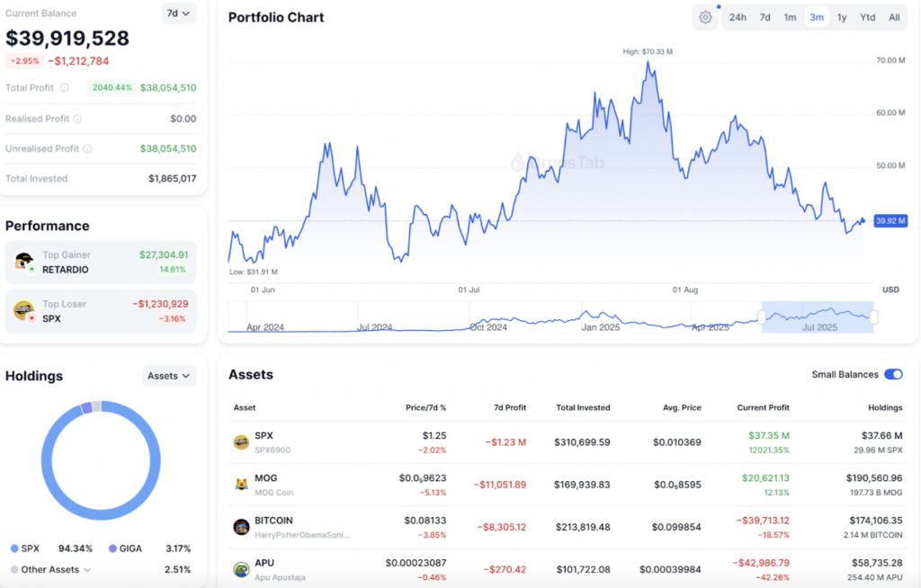Sort assets by Total Invested column
The width and height of the screenshot is (921, 588).
[583, 407]
